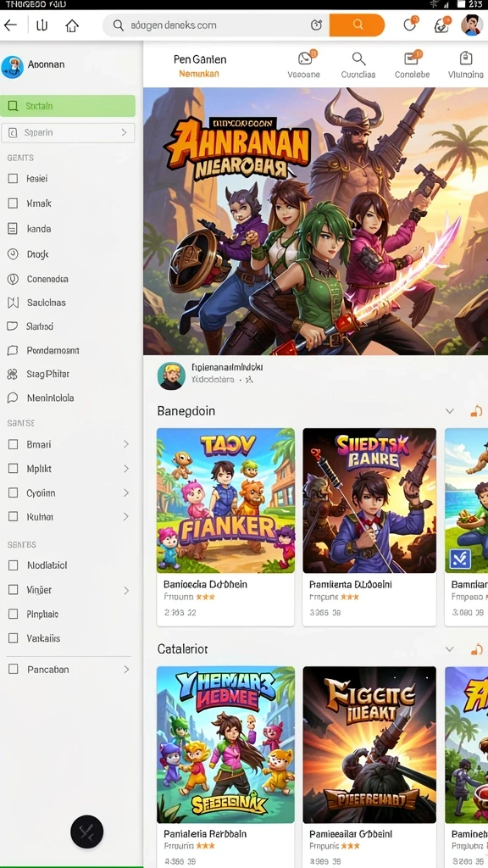Expand the Bmari row chevron
Image resolution: width=488 pixels, height=868 pixels.
126,444
